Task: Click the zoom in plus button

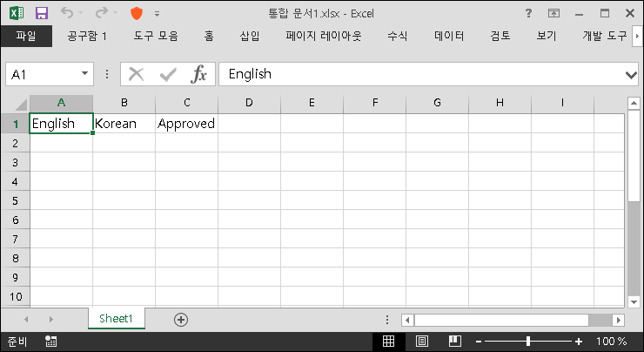Action: point(579,342)
